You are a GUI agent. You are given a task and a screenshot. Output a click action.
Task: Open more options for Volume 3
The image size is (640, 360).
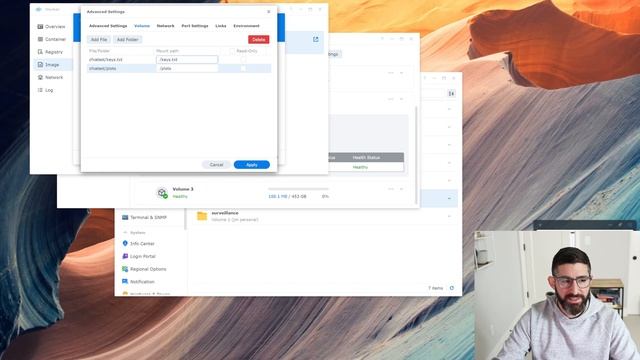(391, 189)
